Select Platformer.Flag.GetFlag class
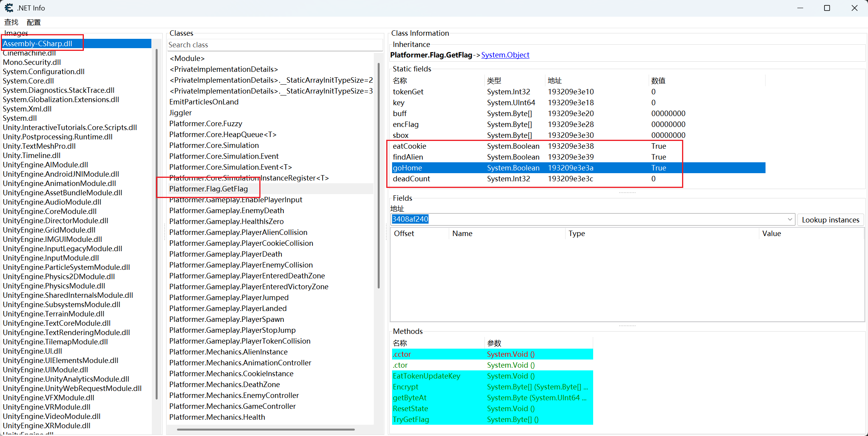868x436 pixels. [x=208, y=189]
